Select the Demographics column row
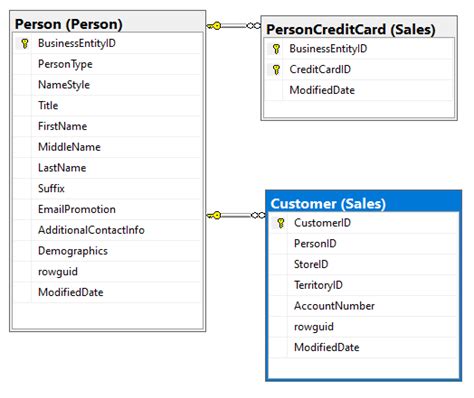Image resolution: width=474 pixels, height=398 pixels. point(108,251)
